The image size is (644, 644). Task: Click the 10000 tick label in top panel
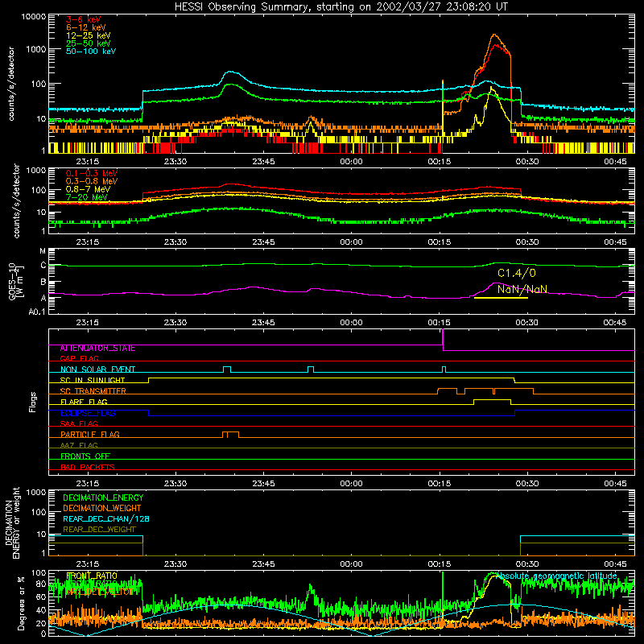pos(34,17)
